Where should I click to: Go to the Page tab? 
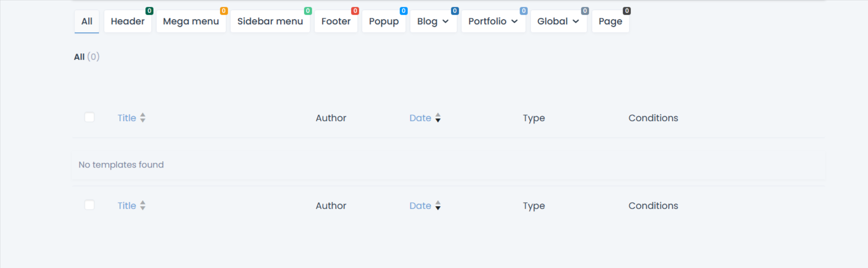pos(610,22)
